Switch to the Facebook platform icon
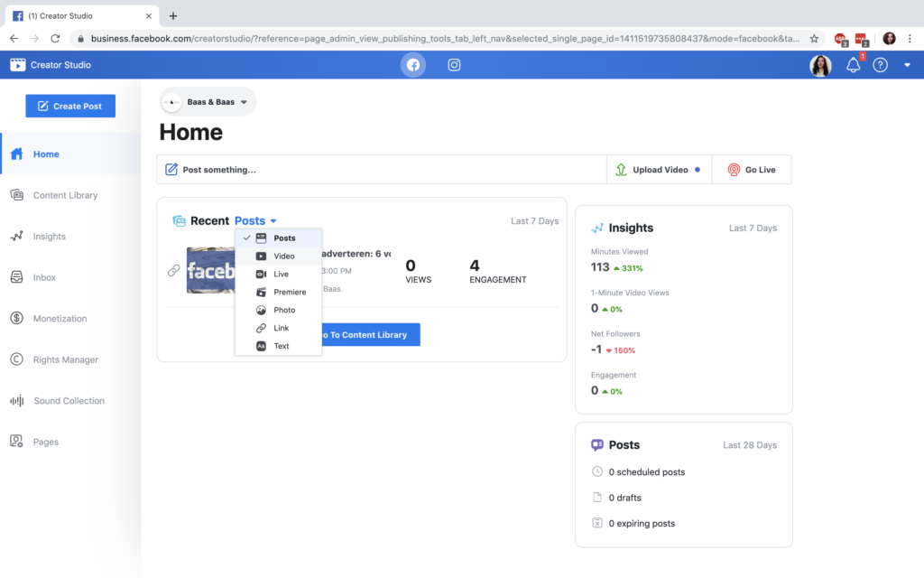The width and height of the screenshot is (924, 578). pos(413,65)
